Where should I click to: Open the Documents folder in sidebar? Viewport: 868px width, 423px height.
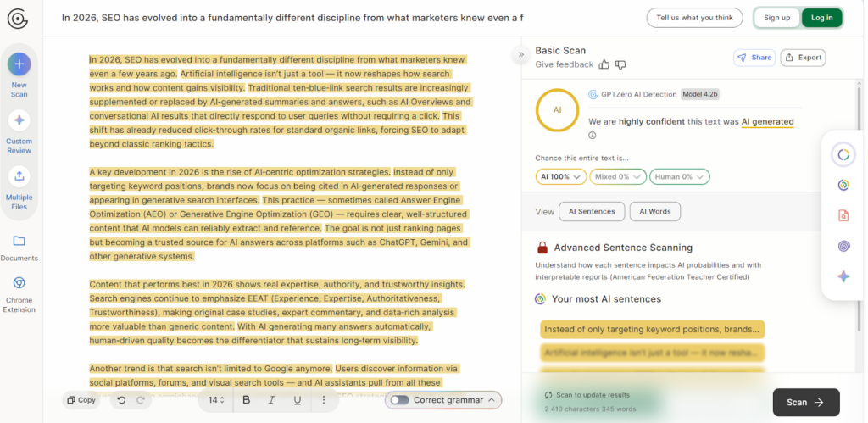coord(19,241)
